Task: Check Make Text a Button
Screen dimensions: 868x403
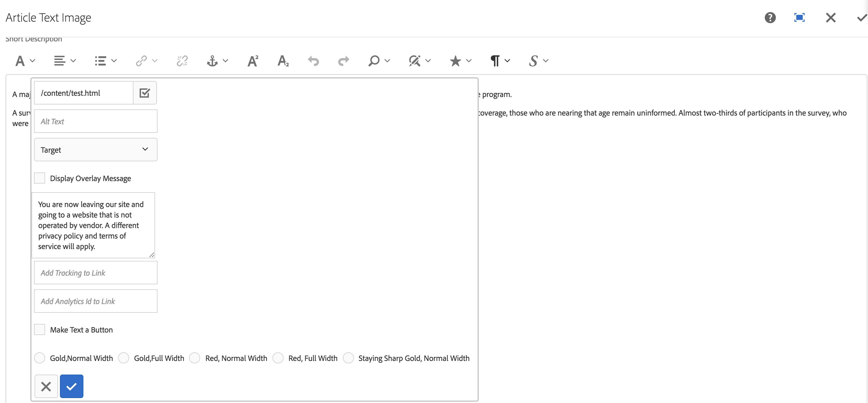Action: [40, 329]
